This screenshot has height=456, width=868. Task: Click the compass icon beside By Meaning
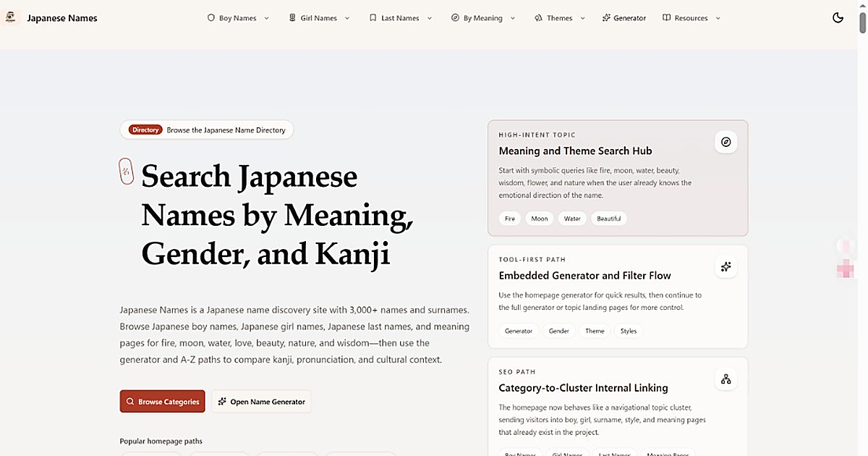coord(456,18)
